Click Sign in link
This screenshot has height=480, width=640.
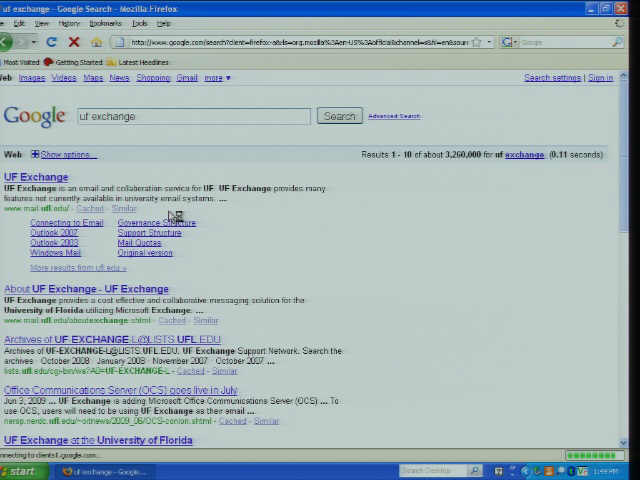(x=600, y=78)
